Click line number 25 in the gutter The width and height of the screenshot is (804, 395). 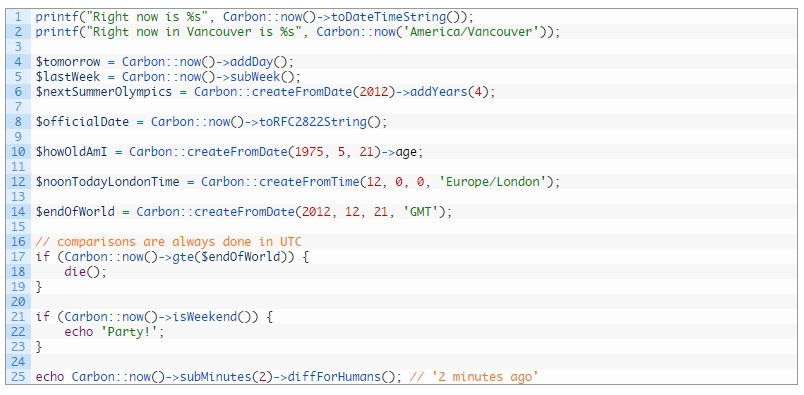click(17, 377)
